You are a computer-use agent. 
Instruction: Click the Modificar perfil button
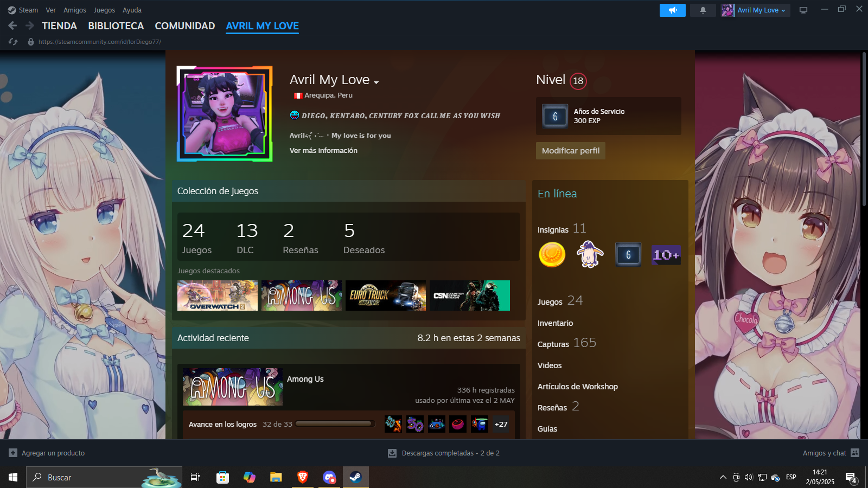point(570,151)
